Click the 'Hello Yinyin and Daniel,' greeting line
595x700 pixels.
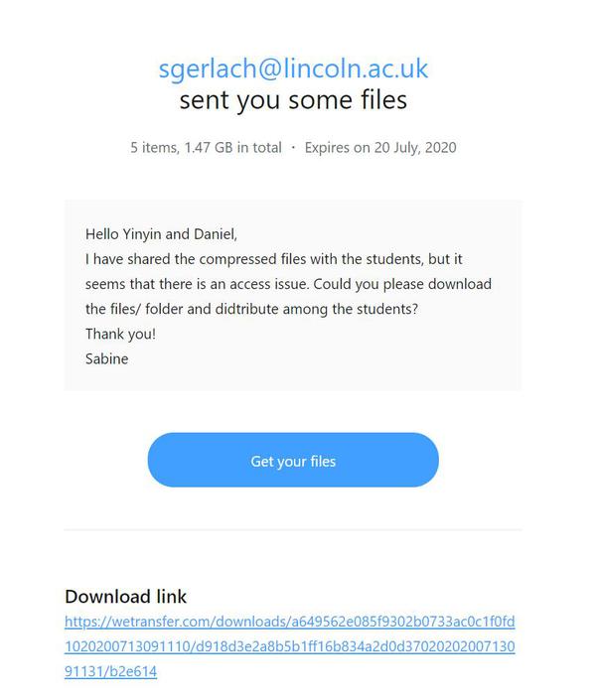(161, 234)
